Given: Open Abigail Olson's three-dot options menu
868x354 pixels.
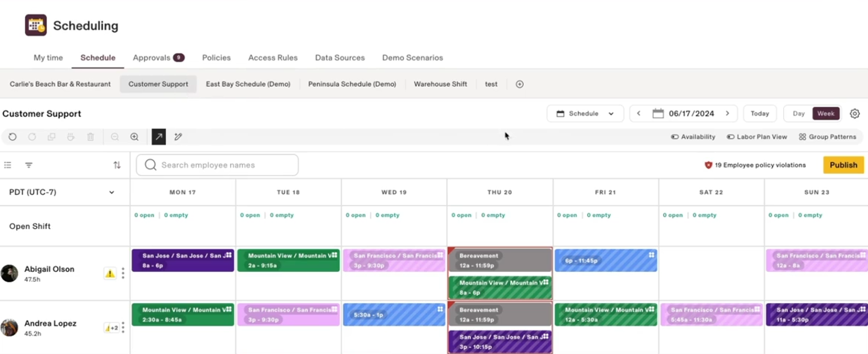Looking at the screenshot, I should pos(123,273).
